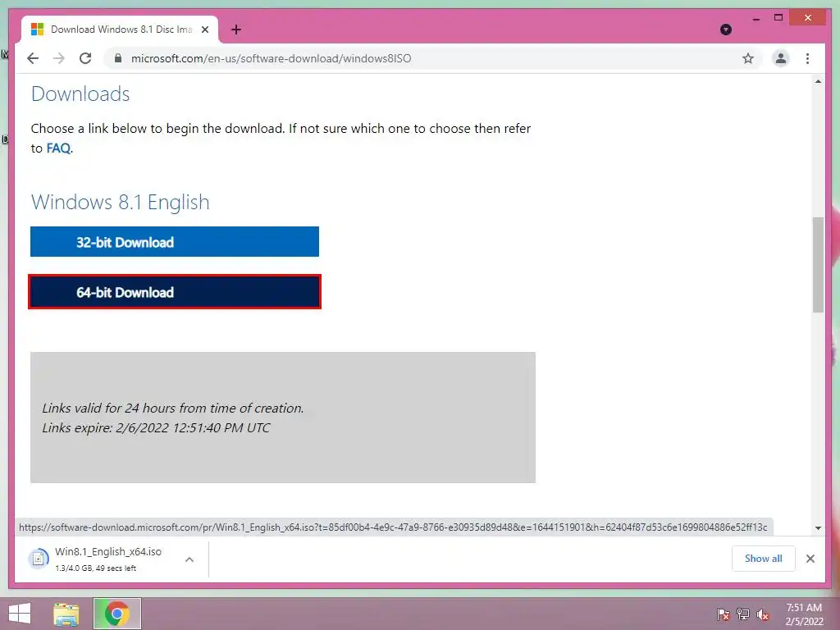
Task: Open the network tray icon
Action: point(743,614)
